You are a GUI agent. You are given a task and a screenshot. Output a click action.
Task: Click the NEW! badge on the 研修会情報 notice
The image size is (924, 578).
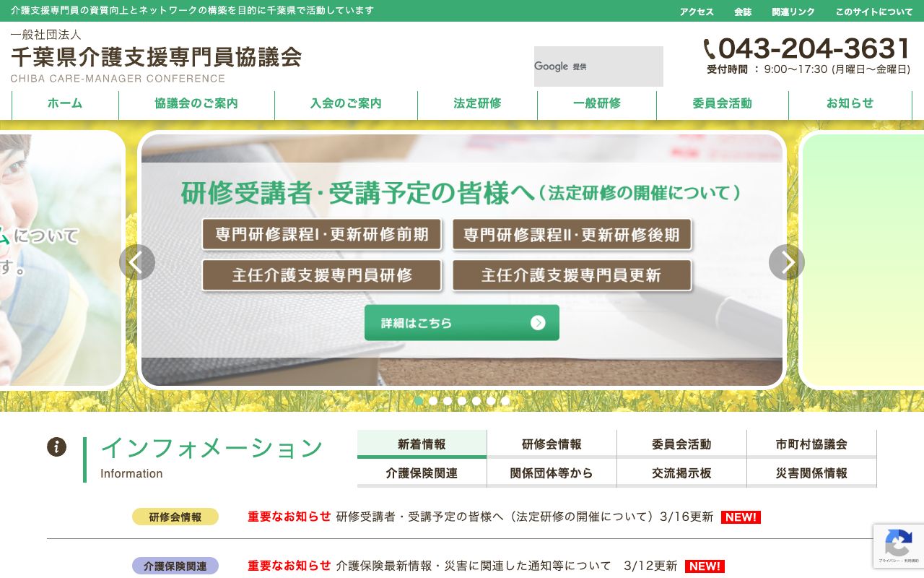click(741, 517)
